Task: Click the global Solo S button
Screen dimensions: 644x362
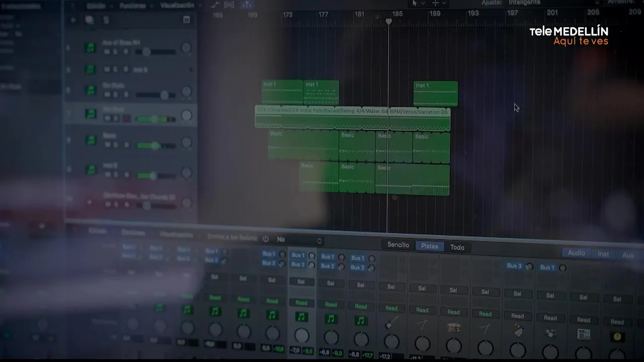Action: pos(106,20)
